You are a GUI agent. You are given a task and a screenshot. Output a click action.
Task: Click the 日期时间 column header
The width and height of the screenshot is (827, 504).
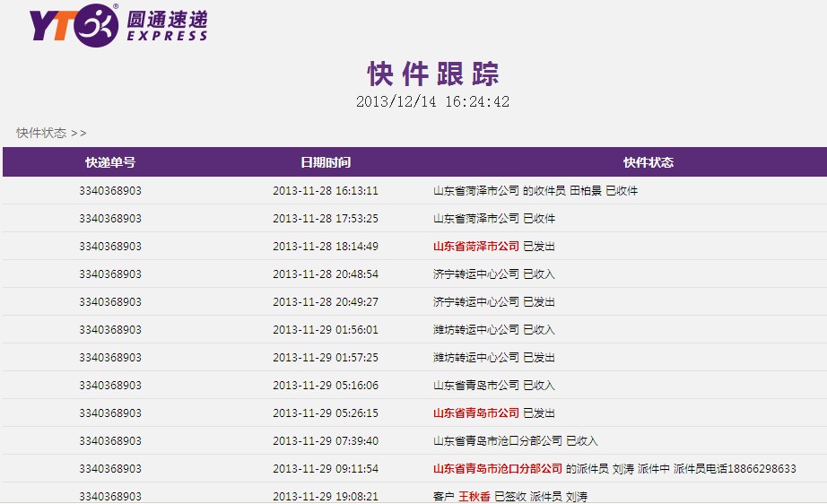[x=326, y=162]
